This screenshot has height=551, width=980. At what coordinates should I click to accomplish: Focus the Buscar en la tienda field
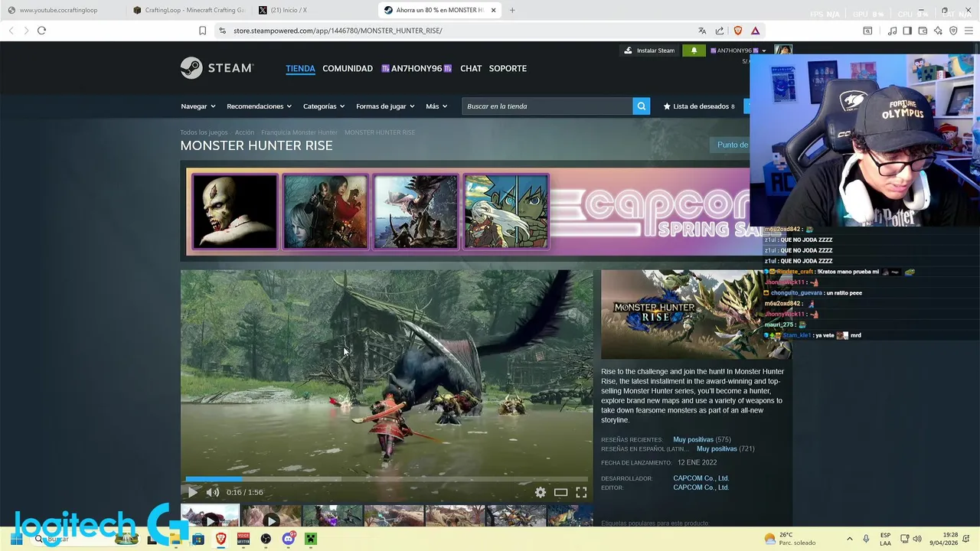tap(547, 106)
